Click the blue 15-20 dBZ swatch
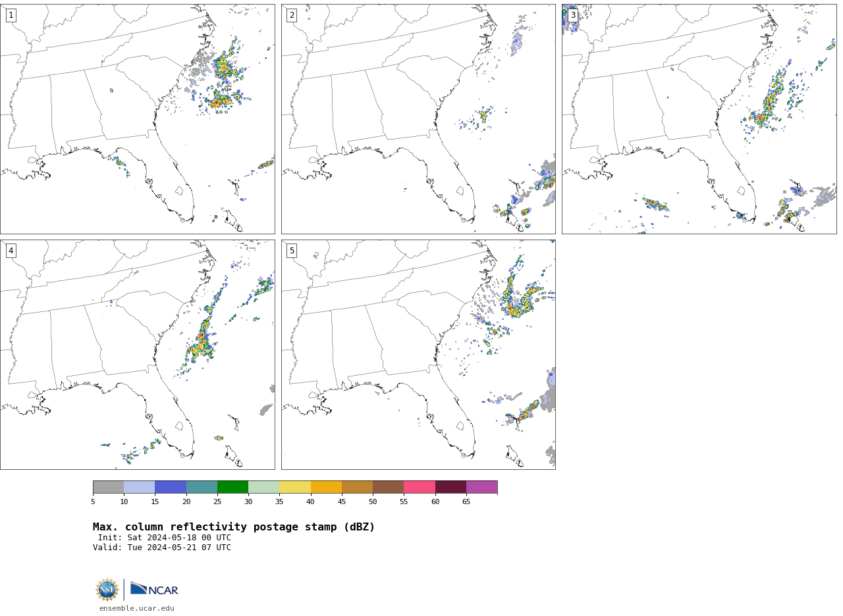This screenshot has height=616, width=843. 171,487
